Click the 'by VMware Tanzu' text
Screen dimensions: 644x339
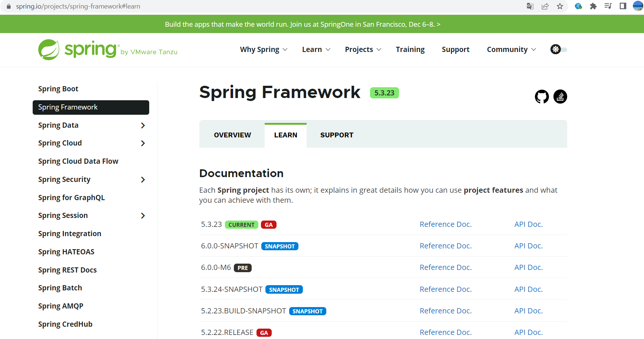tap(149, 52)
